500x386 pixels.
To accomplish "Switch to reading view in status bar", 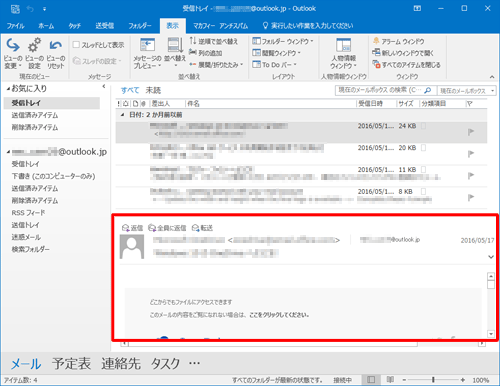I will [x=390, y=379].
